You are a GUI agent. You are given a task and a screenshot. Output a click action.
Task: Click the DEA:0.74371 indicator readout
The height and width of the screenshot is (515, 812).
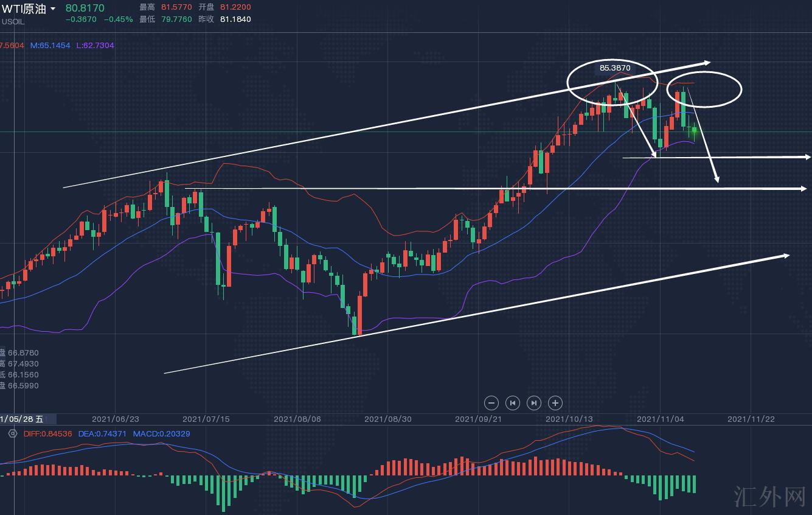[x=102, y=433]
